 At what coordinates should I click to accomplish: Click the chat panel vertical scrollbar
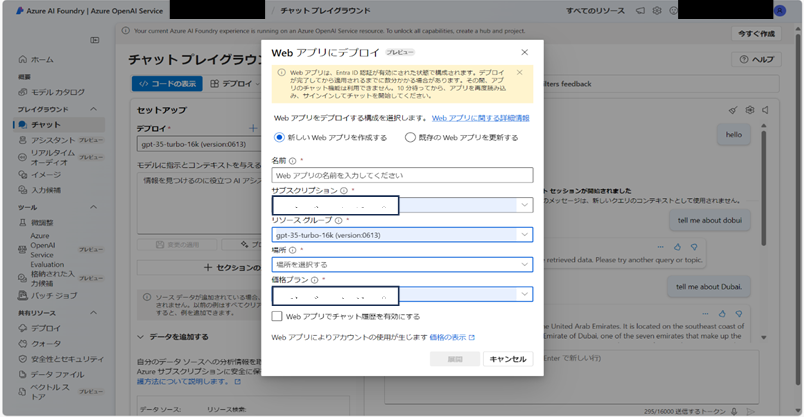pos(763,189)
